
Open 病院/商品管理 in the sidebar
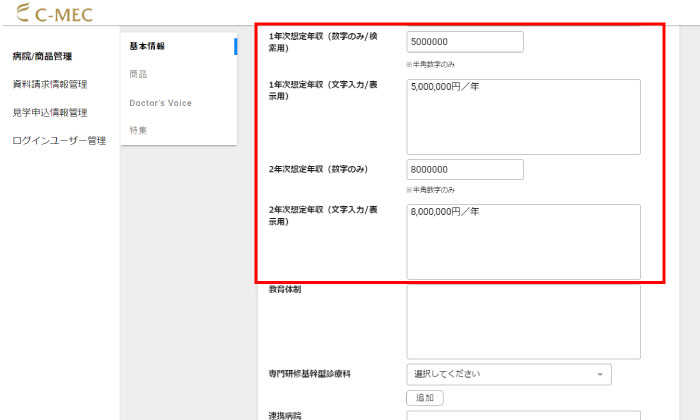[42, 56]
